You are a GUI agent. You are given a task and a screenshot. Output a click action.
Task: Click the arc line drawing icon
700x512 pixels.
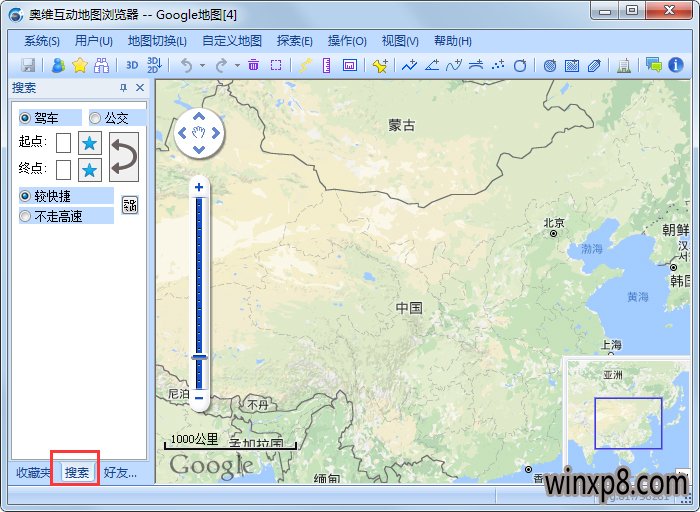click(x=476, y=65)
